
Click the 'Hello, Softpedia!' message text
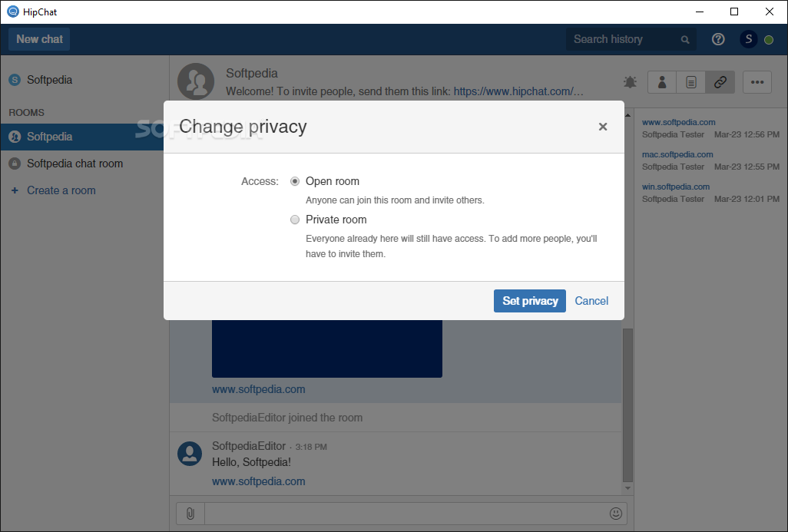pyautogui.click(x=251, y=462)
